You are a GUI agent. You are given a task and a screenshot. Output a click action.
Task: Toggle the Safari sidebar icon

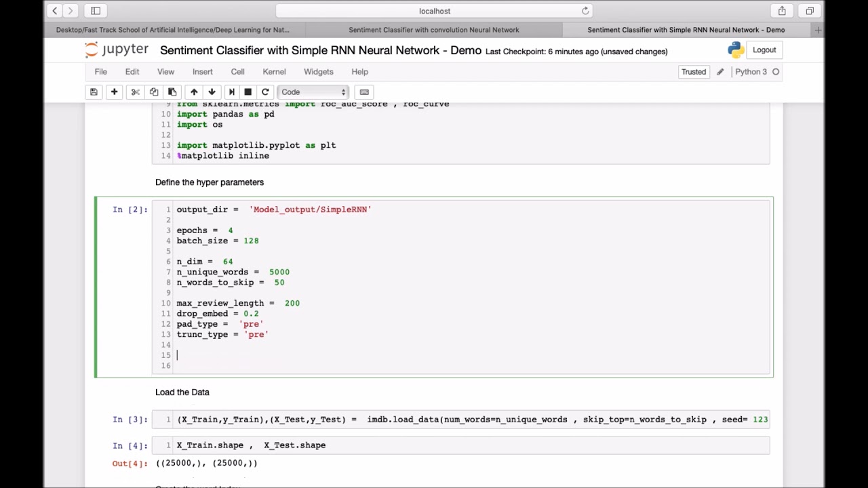[x=96, y=11]
